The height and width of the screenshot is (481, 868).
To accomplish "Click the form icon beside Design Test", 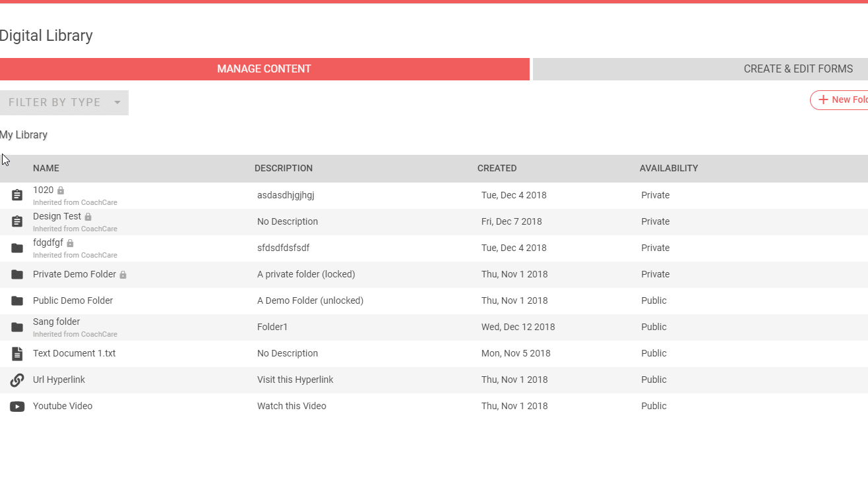I will [x=17, y=221].
